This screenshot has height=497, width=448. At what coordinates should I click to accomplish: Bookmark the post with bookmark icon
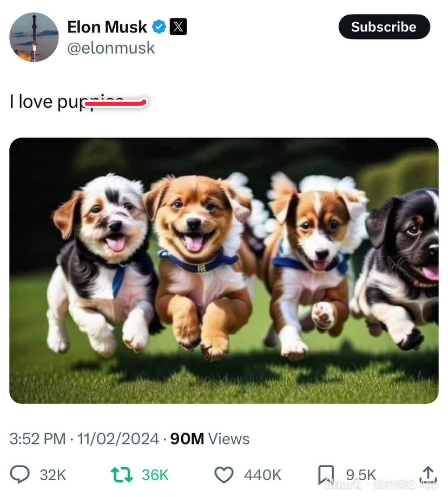point(326,475)
